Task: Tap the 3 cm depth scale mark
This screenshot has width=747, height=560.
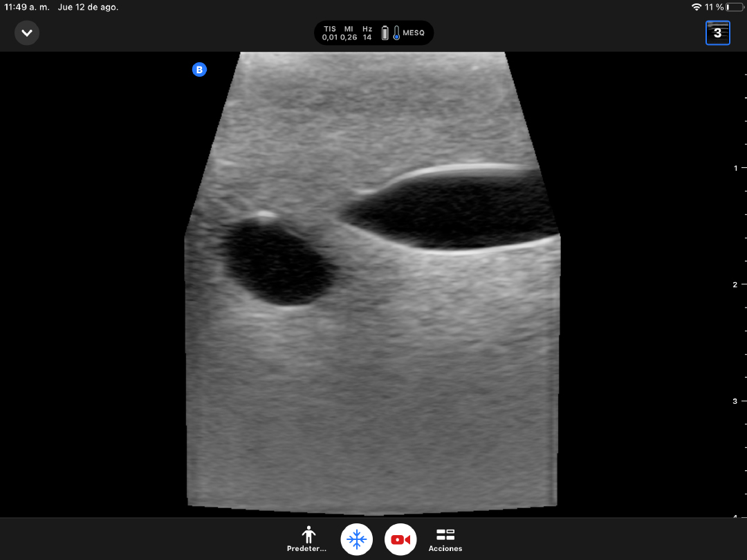Action: tap(736, 401)
